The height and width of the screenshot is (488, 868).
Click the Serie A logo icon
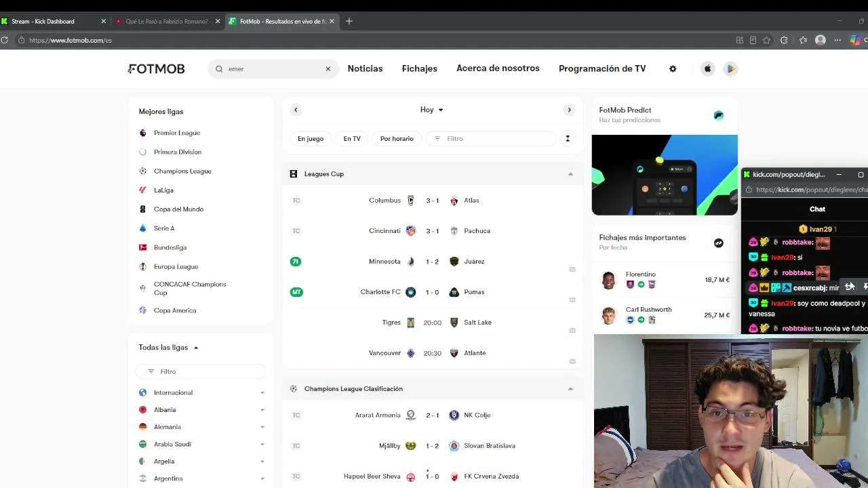pyautogui.click(x=142, y=228)
